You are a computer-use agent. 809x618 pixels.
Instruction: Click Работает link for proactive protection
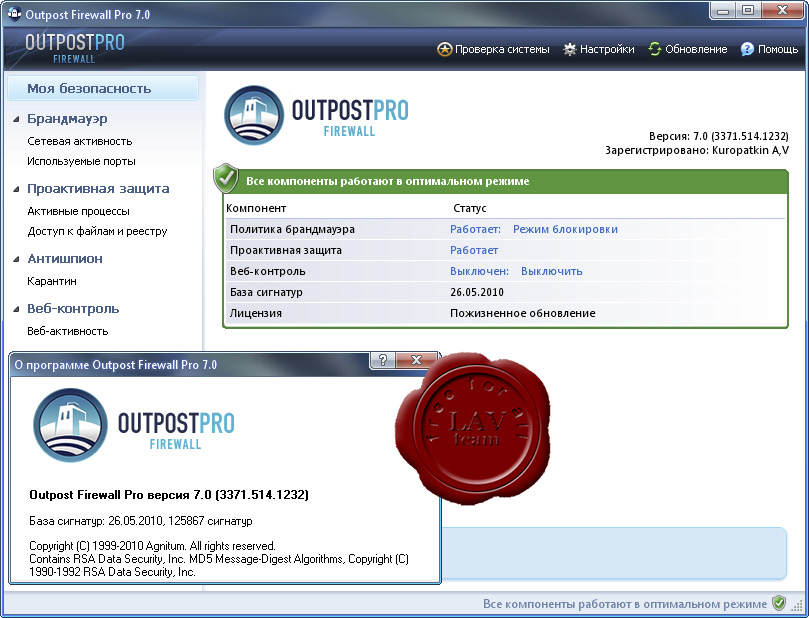[474, 251]
